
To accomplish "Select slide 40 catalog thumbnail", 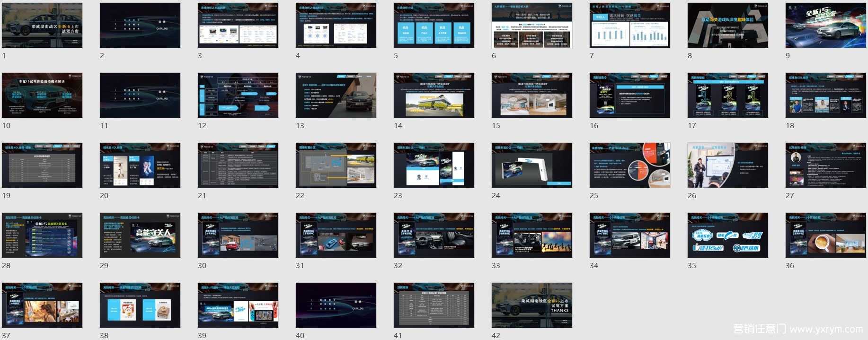I will 336,305.
